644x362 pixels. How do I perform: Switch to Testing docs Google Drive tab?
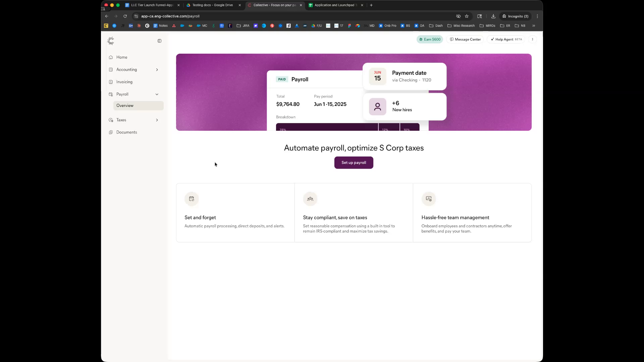tap(212, 5)
